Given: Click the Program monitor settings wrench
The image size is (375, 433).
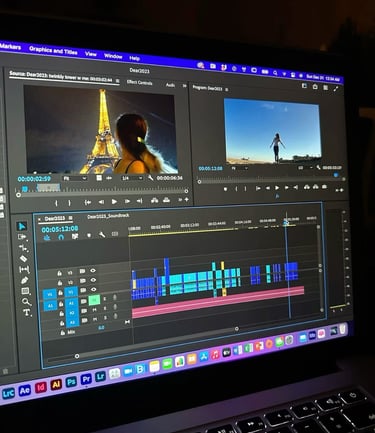Looking at the screenshot, I should coord(318,167).
